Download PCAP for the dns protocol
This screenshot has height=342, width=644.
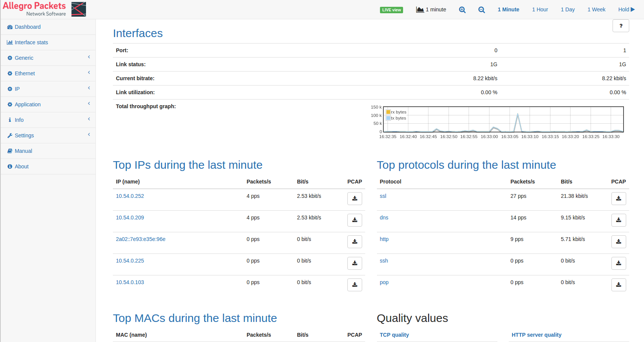(x=619, y=220)
